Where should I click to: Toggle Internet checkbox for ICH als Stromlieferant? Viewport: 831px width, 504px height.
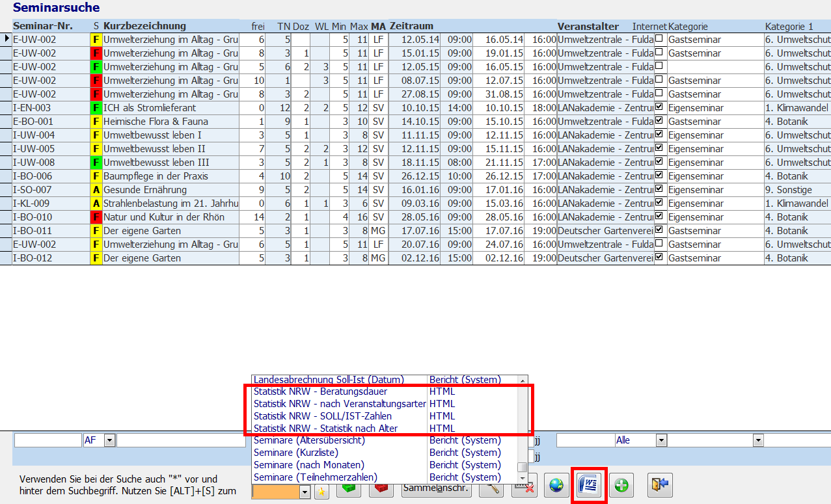[x=660, y=107]
